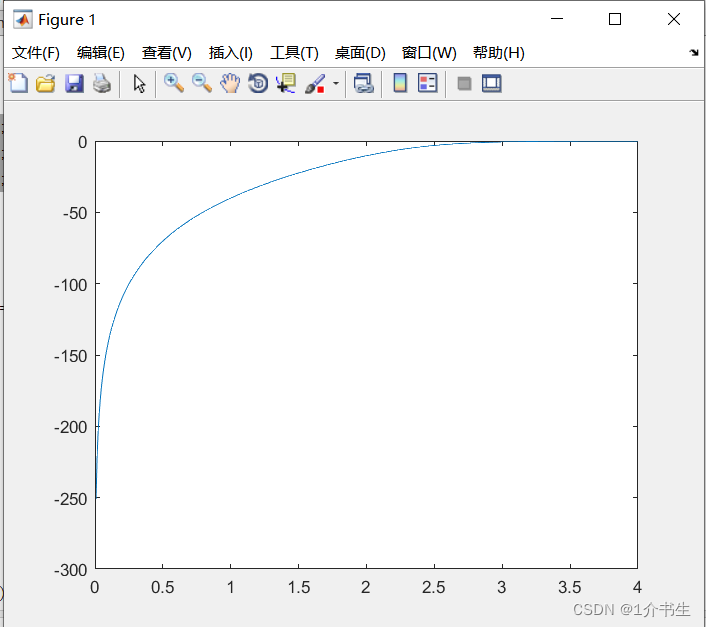Click the x-axis label 3.5
706x627 pixels.
pos(570,587)
